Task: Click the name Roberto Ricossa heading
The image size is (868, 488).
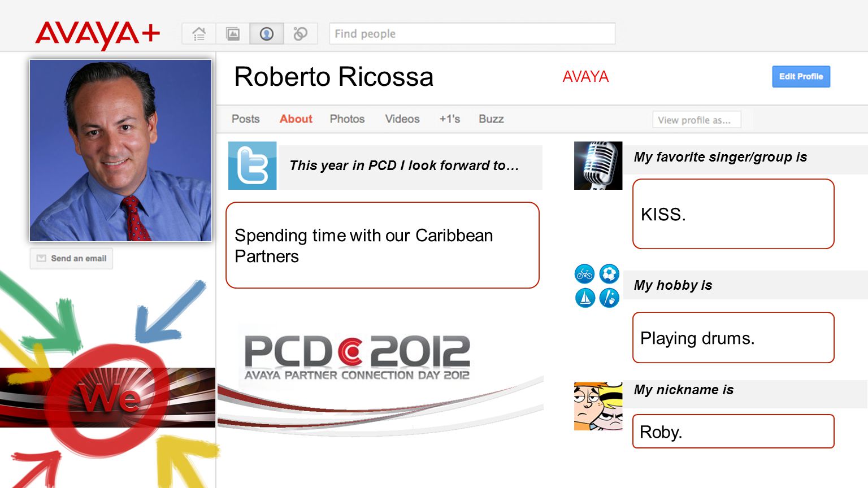Action: click(333, 77)
